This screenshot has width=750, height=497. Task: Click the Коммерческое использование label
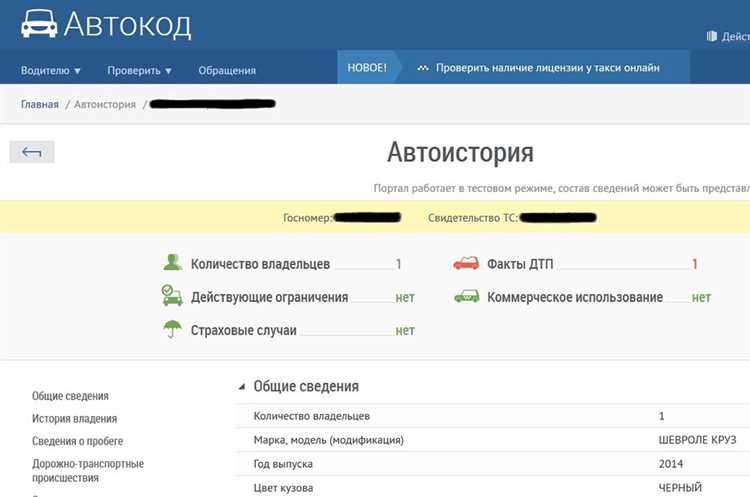click(575, 297)
